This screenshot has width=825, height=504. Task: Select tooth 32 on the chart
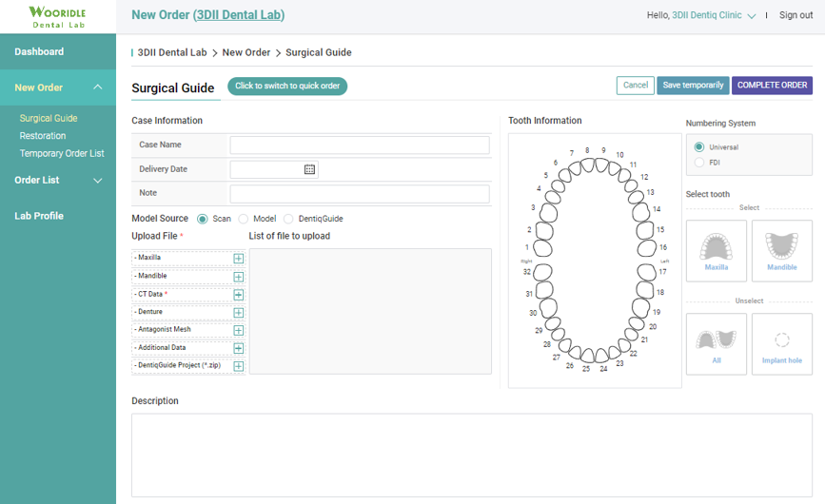pos(543,272)
